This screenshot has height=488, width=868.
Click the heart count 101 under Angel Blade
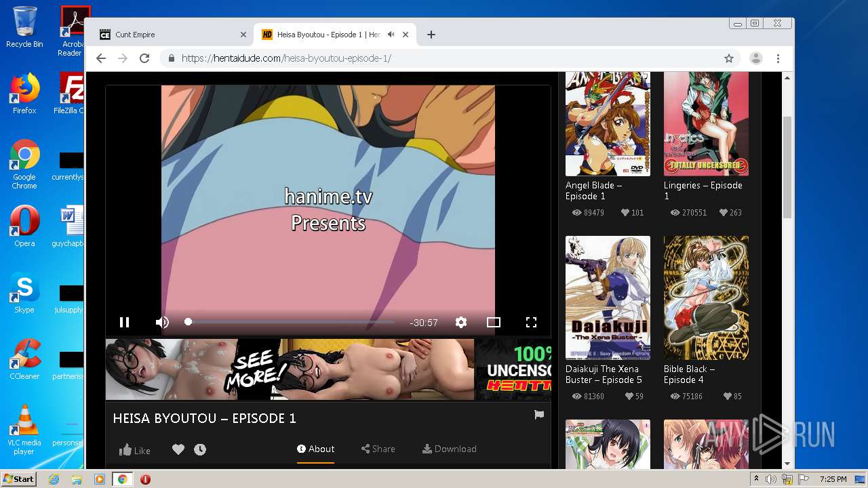pos(633,213)
